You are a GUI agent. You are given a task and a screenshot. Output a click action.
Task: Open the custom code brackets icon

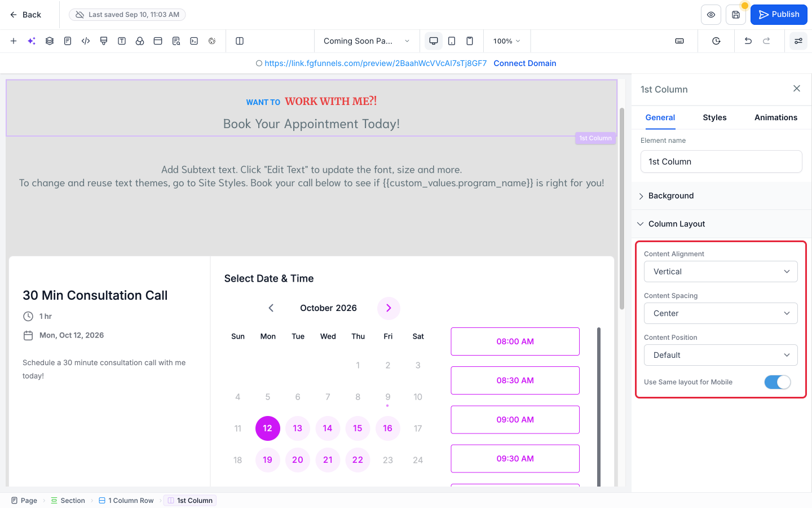coord(86,41)
